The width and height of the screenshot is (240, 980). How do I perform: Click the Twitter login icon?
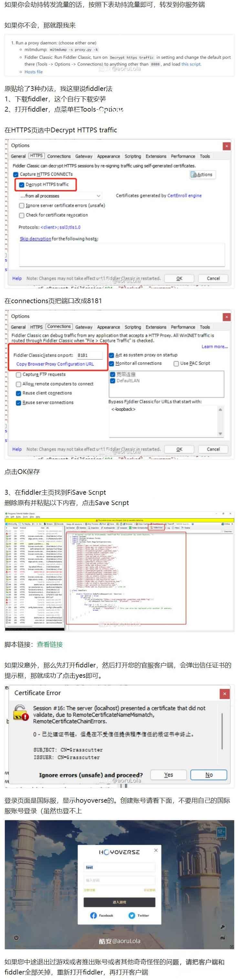point(132,915)
